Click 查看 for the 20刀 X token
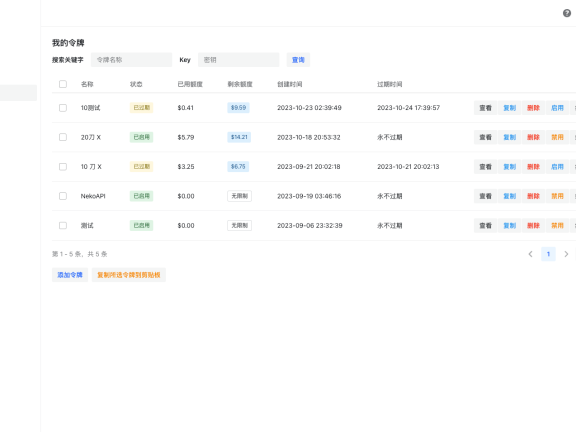 (485, 137)
